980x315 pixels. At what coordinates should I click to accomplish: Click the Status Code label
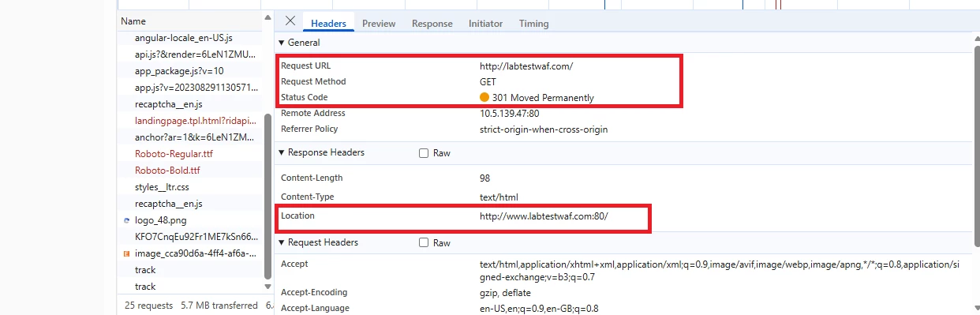(x=304, y=97)
